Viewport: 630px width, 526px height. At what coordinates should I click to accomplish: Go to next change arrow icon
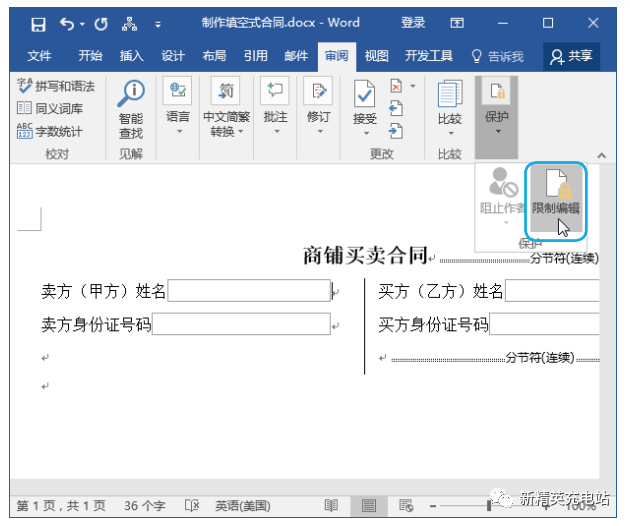coord(396,131)
